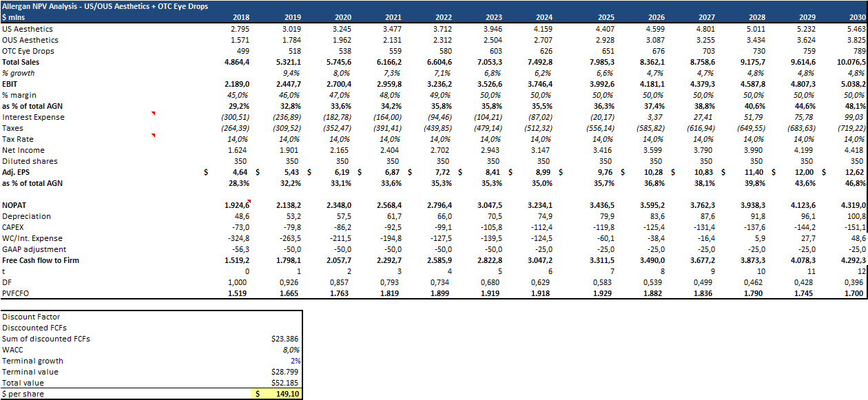Click the 'DF' row label
Viewport: 868px width, 400px height.
[7, 282]
